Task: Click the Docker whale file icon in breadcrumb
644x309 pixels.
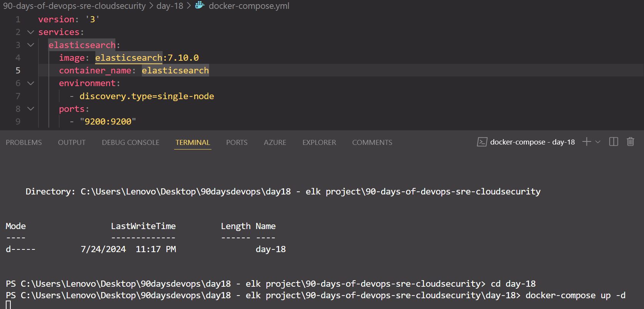Action: pos(200,5)
